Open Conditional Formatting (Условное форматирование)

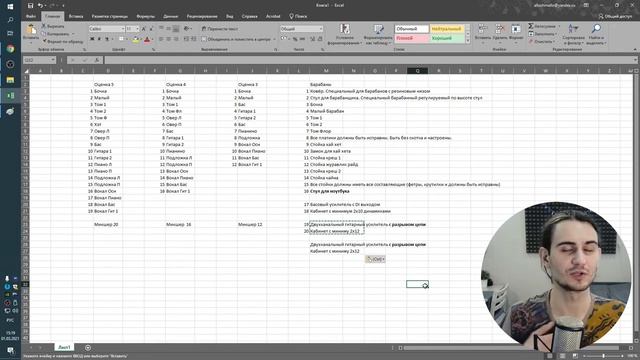pos(345,34)
